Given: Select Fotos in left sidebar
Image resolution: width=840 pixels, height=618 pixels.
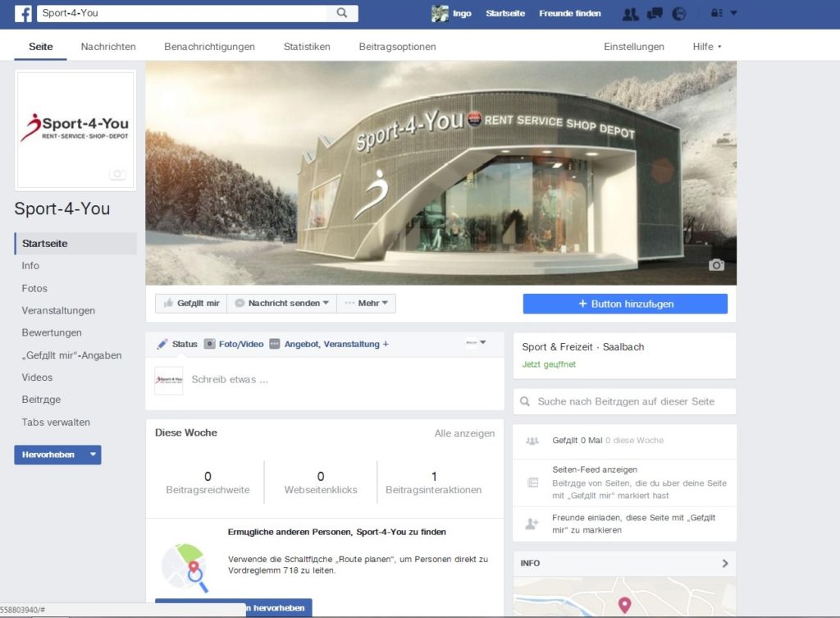Looking at the screenshot, I should [x=34, y=288].
